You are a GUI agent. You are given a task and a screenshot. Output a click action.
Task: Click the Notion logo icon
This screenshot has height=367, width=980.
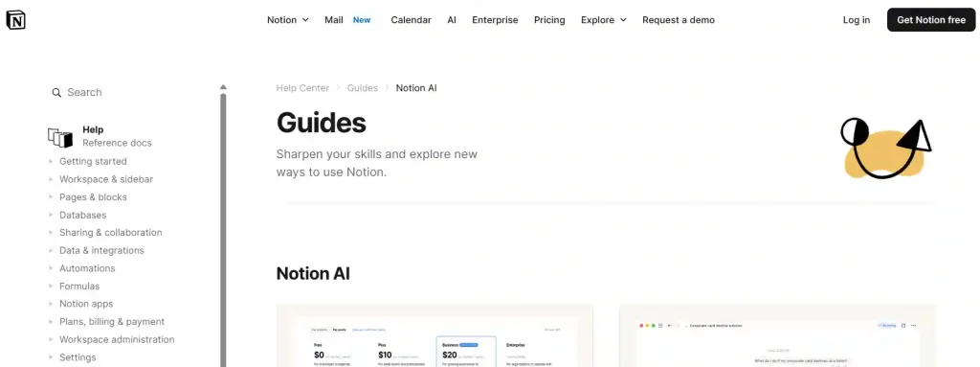click(x=15, y=20)
